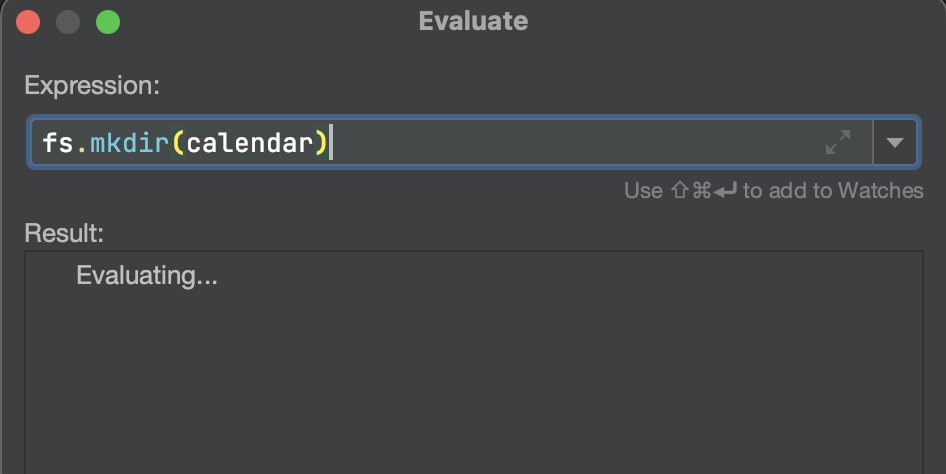This screenshot has height=474, width=946.
Task: Click right after the closing yellow parenthesis
Action: (x=329, y=143)
